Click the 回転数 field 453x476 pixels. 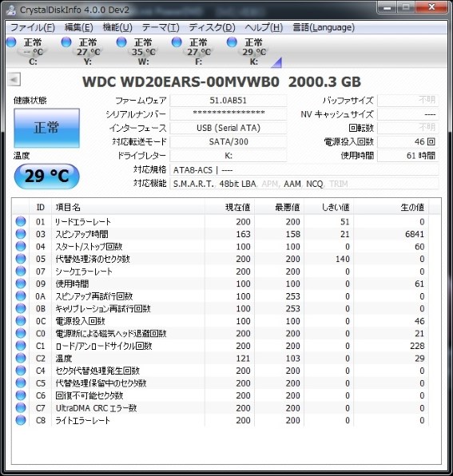(x=408, y=128)
